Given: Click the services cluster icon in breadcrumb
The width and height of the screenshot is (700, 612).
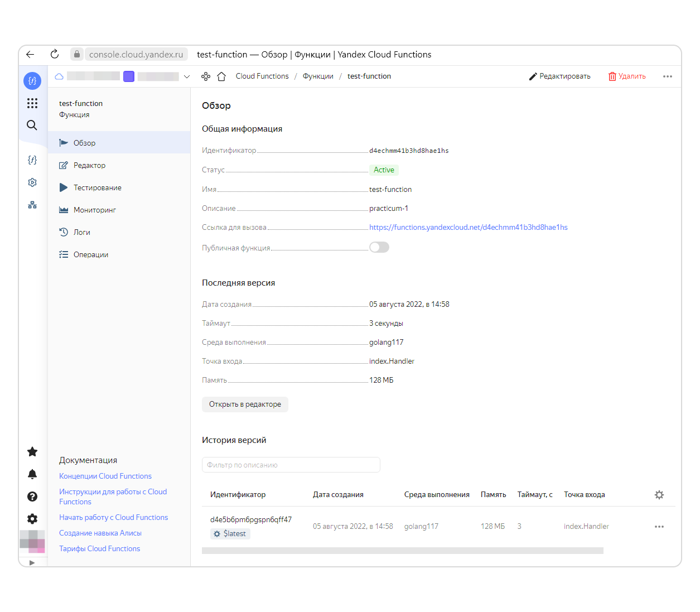Looking at the screenshot, I should 206,76.
